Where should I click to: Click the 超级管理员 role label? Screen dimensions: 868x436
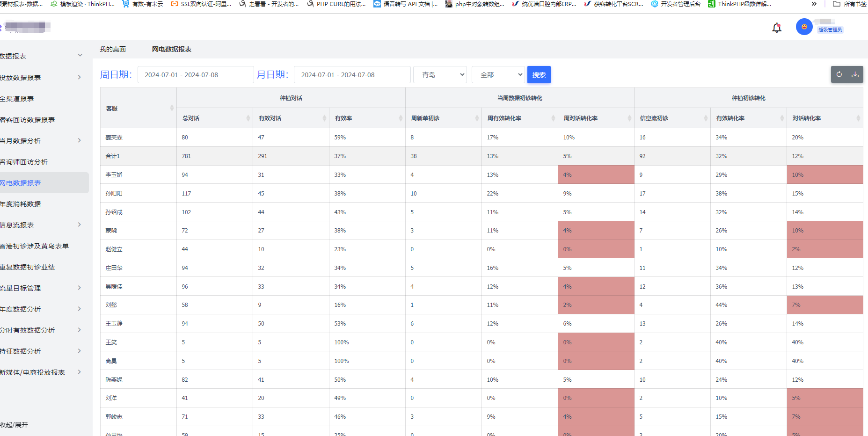(x=830, y=29)
